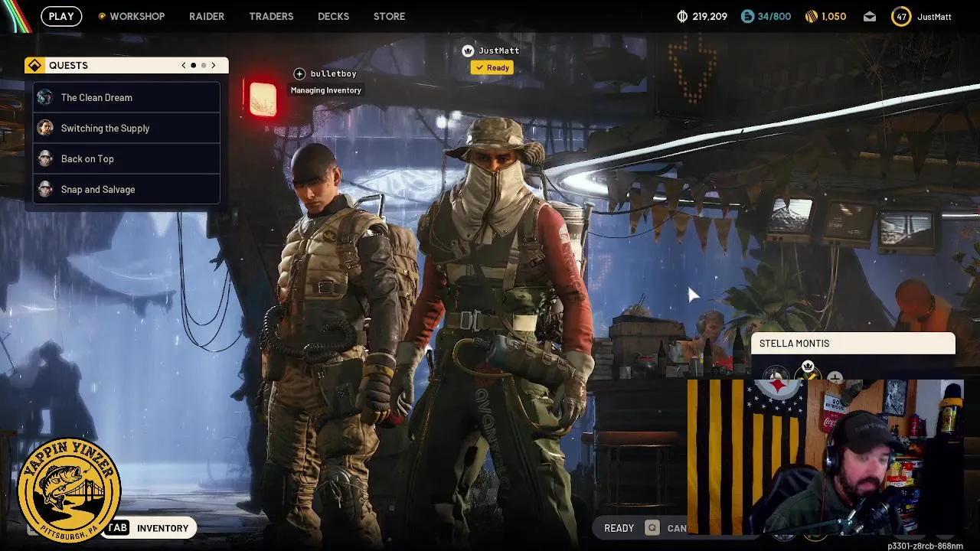The width and height of the screenshot is (980, 551).
Task: Switch to the Raider tab
Action: coord(207,16)
